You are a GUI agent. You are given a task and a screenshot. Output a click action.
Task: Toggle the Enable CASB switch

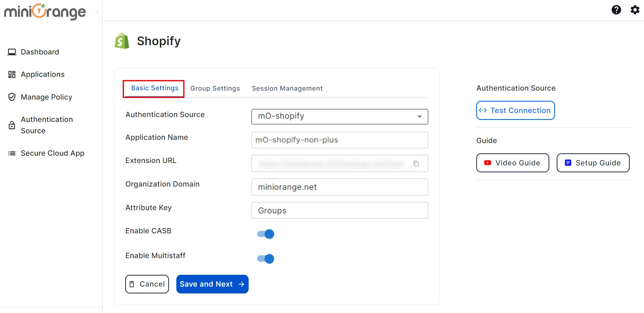[x=266, y=234]
